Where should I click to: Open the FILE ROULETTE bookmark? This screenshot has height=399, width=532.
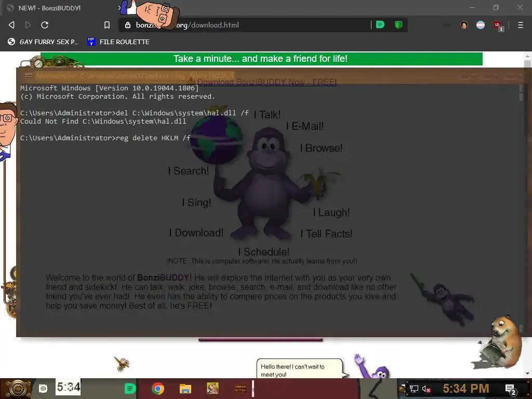click(118, 42)
